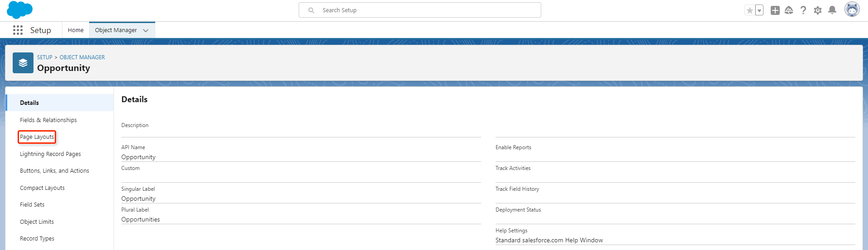868x250 pixels.
Task: Click the Salesforce cloud logo
Action: click(20, 9)
